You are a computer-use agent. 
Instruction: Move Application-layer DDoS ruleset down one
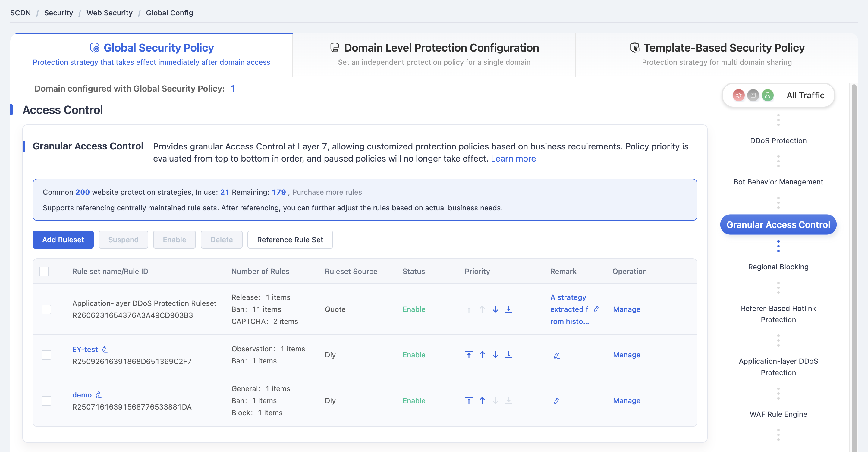point(495,309)
